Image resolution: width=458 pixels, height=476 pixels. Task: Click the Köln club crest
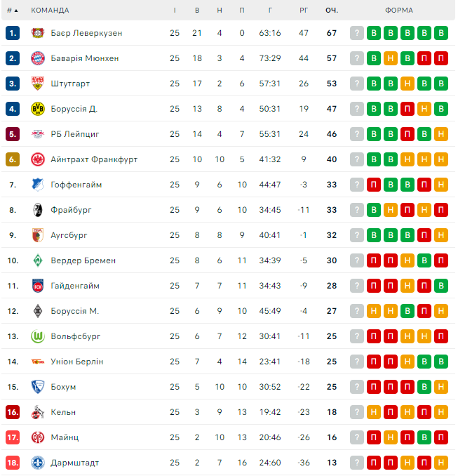coord(38,412)
